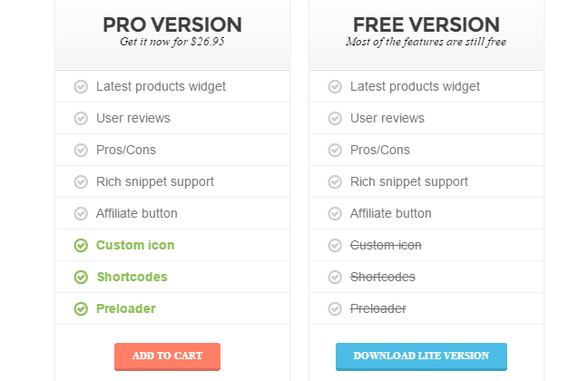Click green Shortcodes feature text
Image resolution: width=588 pixels, height=381 pixels.
132,277
